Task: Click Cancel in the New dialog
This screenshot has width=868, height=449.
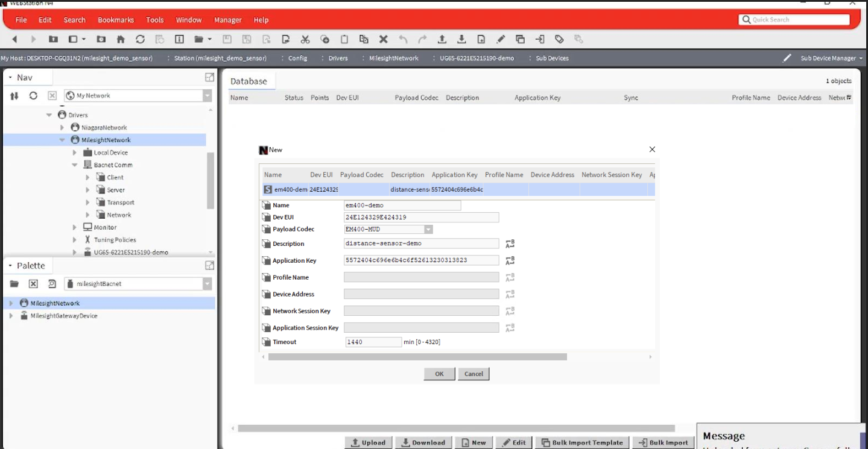Action: (474, 374)
